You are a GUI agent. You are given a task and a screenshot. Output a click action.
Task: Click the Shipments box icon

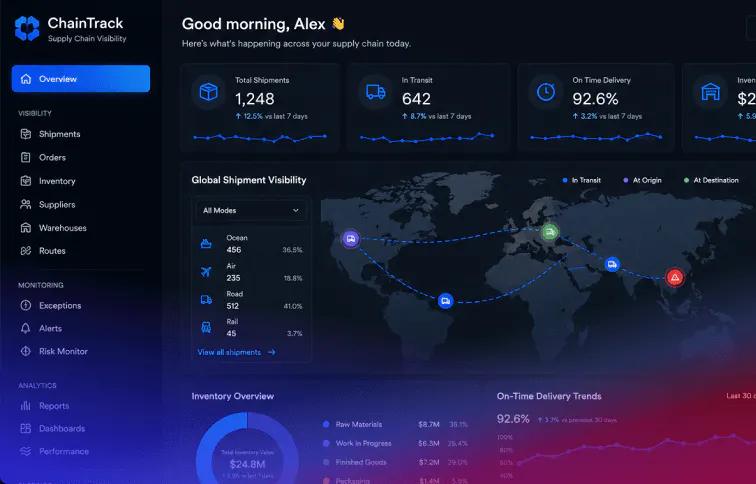26,134
